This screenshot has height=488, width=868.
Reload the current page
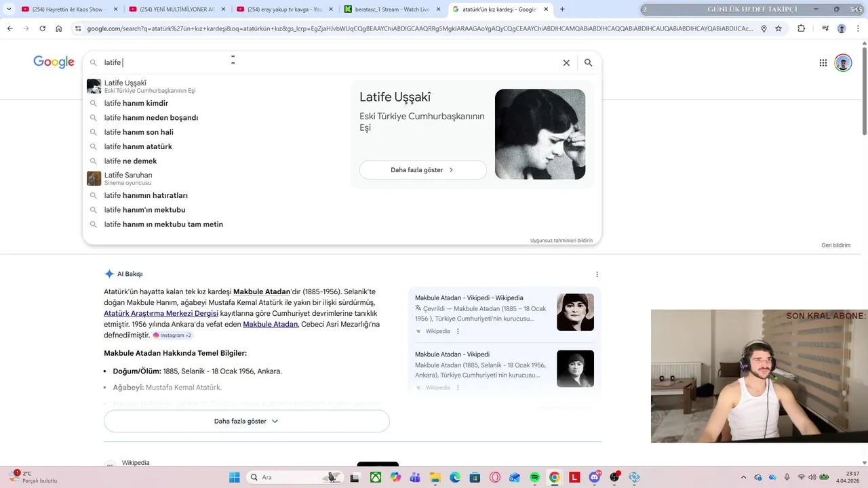click(x=42, y=28)
